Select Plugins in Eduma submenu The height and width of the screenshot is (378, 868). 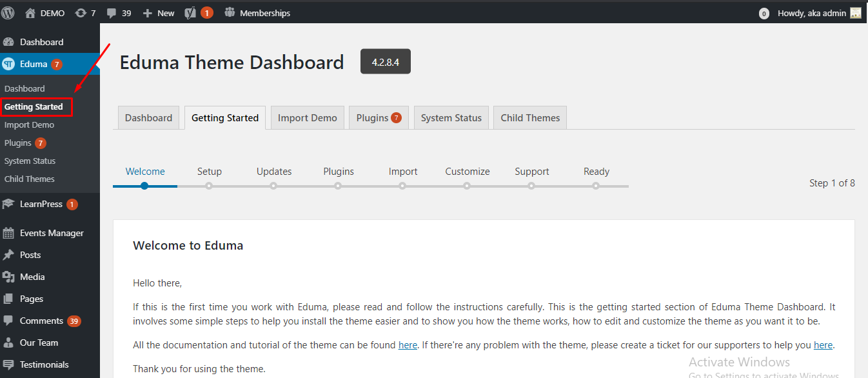click(18, 143)
